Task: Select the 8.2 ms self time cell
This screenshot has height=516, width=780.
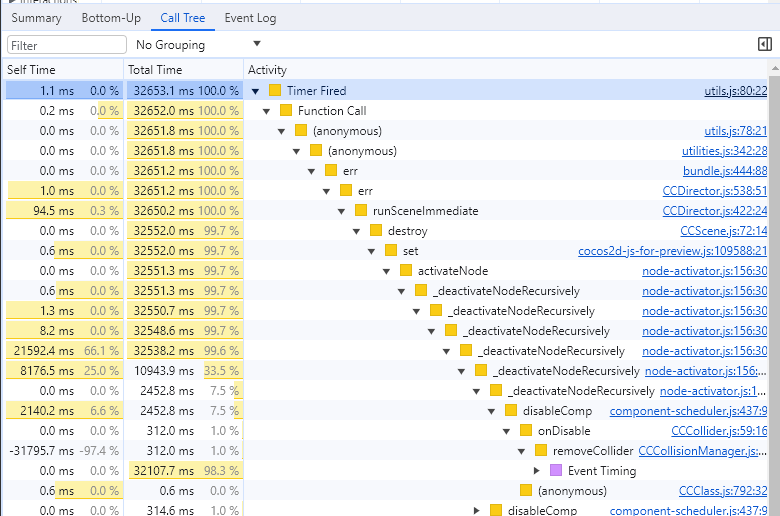Action: (x=63, y=330)
